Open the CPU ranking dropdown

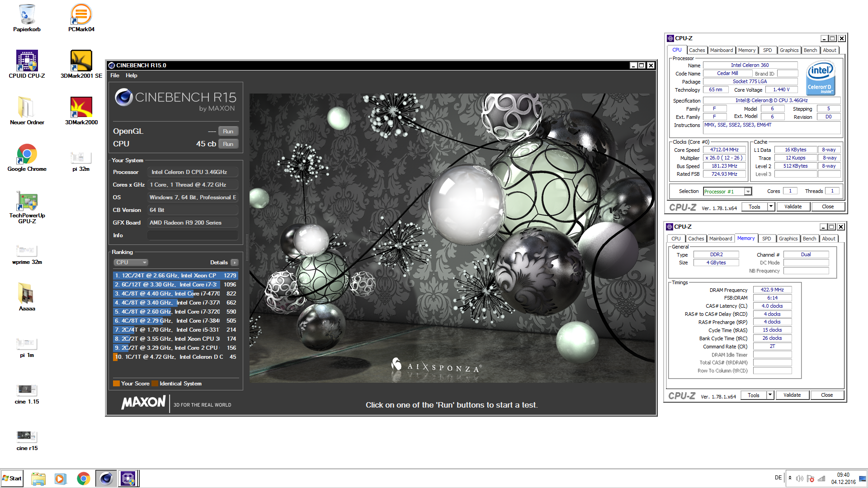131,263
